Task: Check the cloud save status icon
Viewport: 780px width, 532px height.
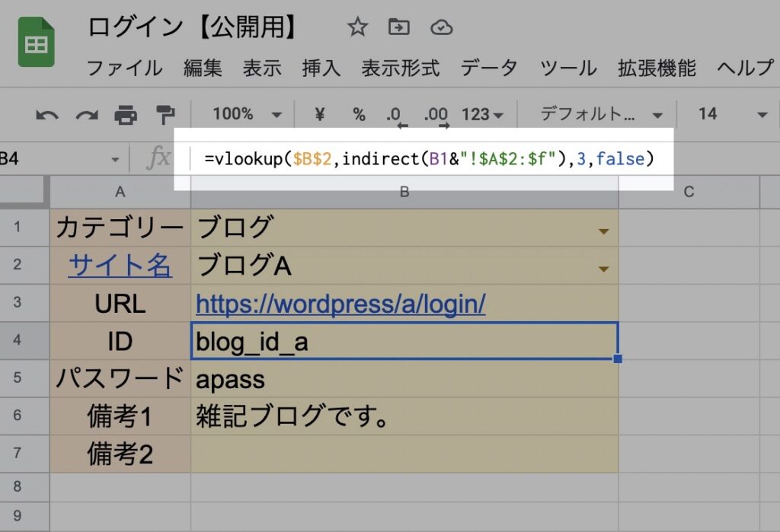Action: pos(441,28)
